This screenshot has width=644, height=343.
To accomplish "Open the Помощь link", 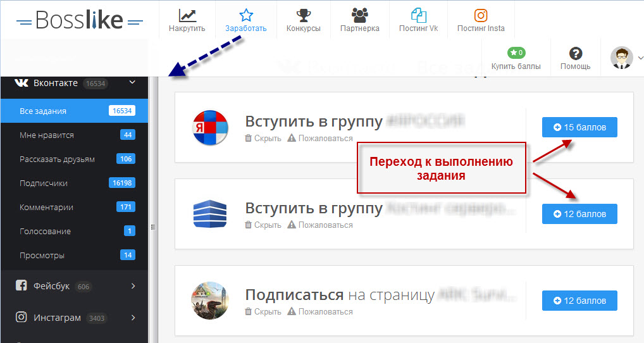I will (576, 66).
